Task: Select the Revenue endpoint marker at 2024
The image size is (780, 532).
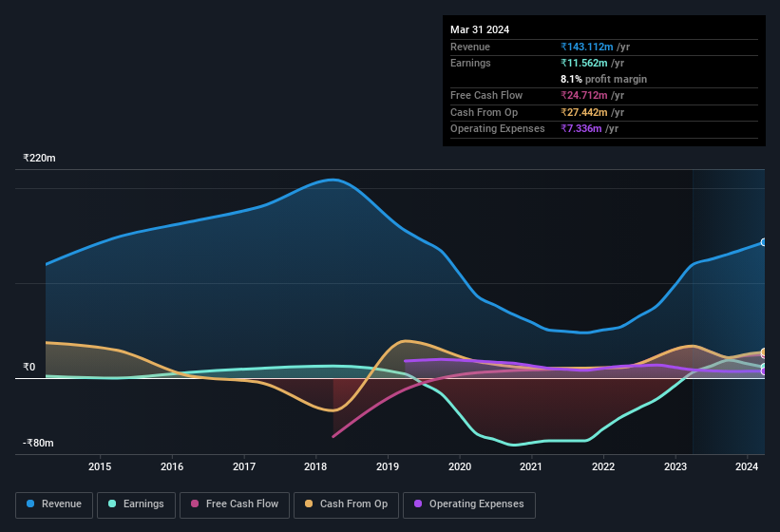Action: (x=764, y=242)
